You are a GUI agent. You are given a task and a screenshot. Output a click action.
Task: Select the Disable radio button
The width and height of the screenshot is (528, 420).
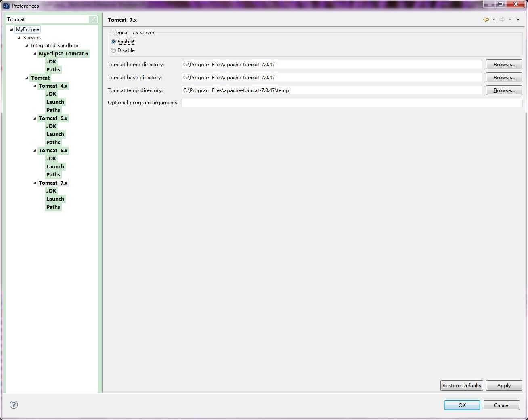[113, 50]
